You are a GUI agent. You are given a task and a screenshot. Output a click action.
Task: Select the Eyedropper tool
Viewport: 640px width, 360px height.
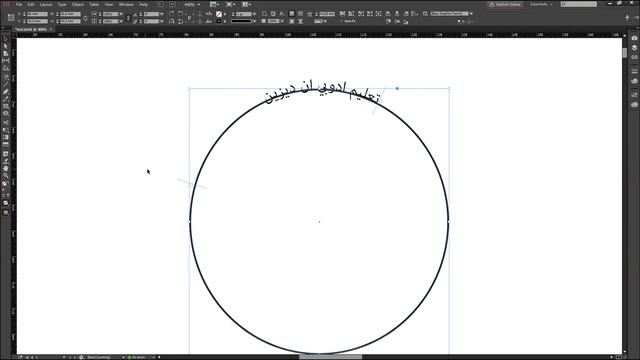[5, 161]
